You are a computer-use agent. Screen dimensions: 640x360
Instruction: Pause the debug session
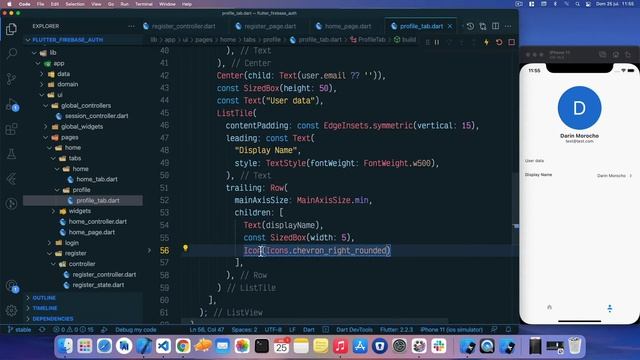click(x=437, y=42)
